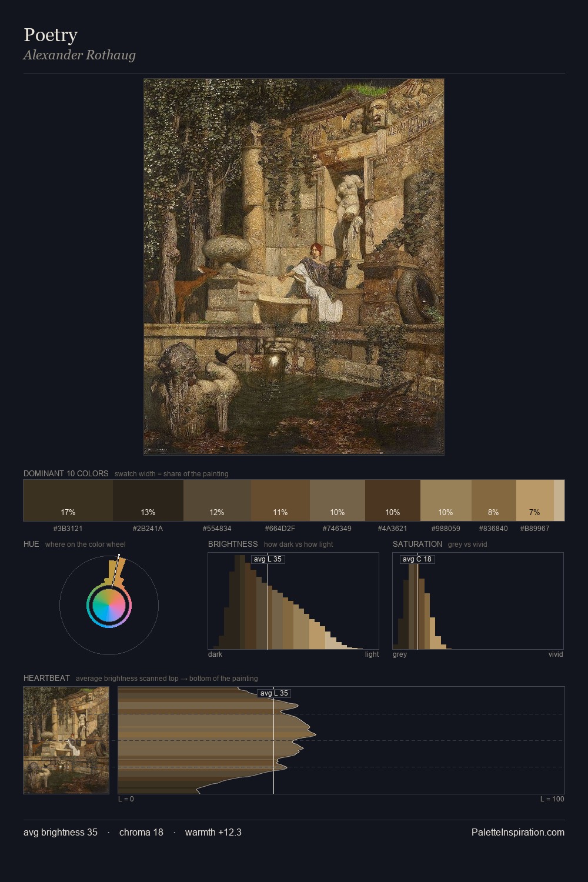Click the 'chroma 18' footer text
Viewport: 588px width, 882px height.
[x=141, y=832]
